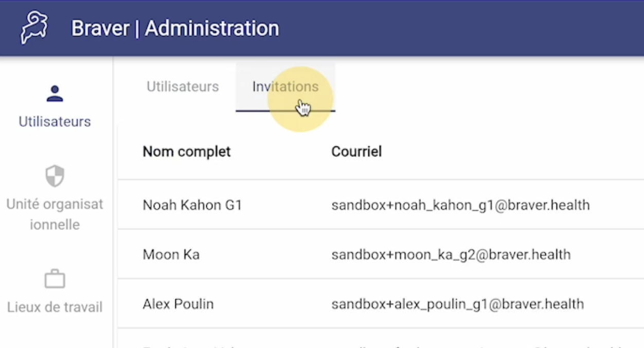Select the Utilisateurs person icon in sidebar

tap(55, 94)
